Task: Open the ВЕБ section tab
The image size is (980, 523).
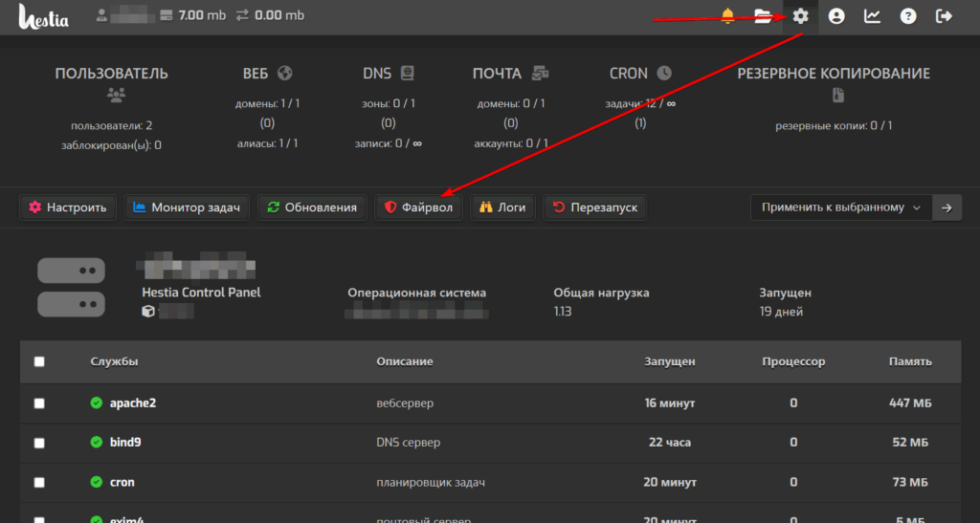Action: click(x=266, y=74)
